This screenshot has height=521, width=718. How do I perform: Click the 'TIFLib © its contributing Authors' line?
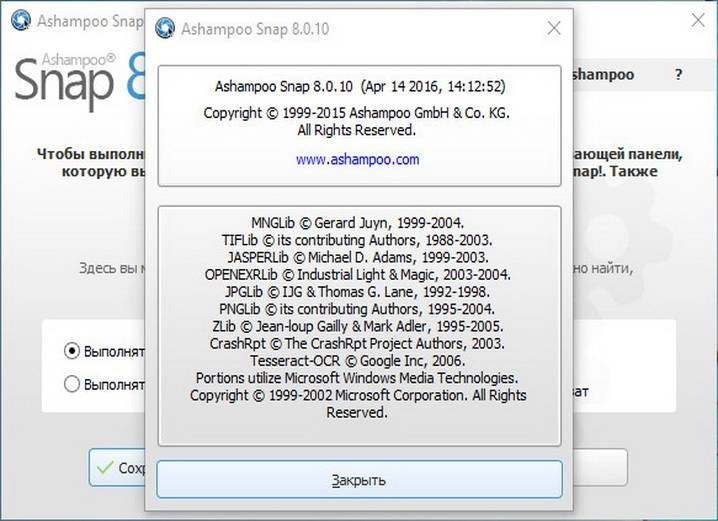point(357,240)
